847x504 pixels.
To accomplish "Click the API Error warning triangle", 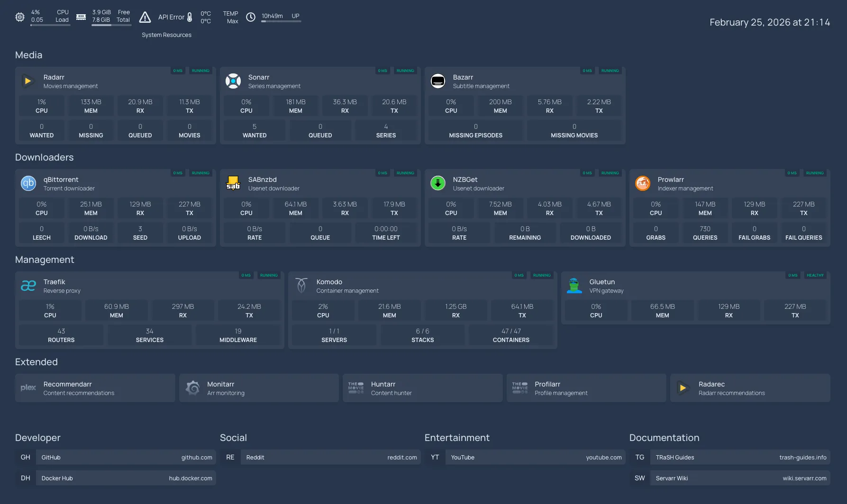I will pos(145,18).
